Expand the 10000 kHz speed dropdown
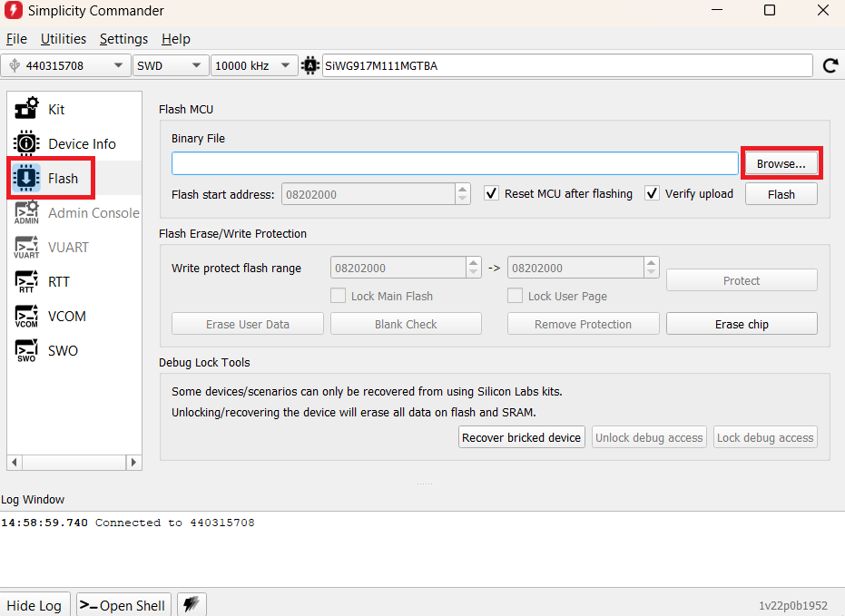 (253, 65)
